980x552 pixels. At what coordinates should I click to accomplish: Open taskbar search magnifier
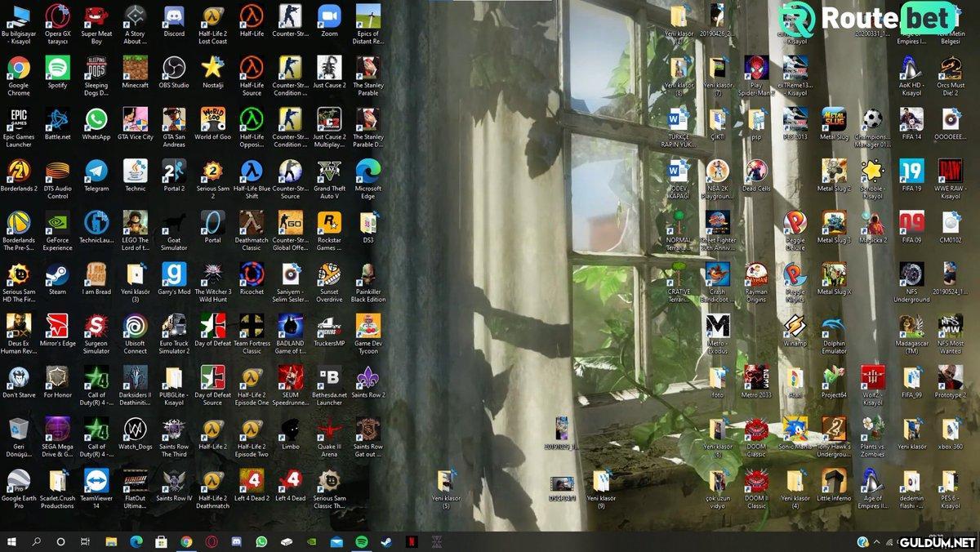click(x=37, y=541)
